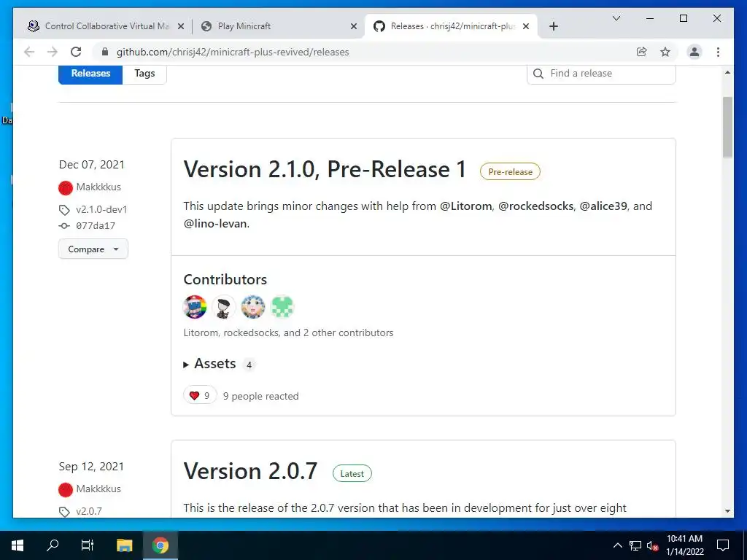Screen dimensions: 747x560
Task: Switch to Control Collaborative Virtual Machine tab
Action: point(105,26)
